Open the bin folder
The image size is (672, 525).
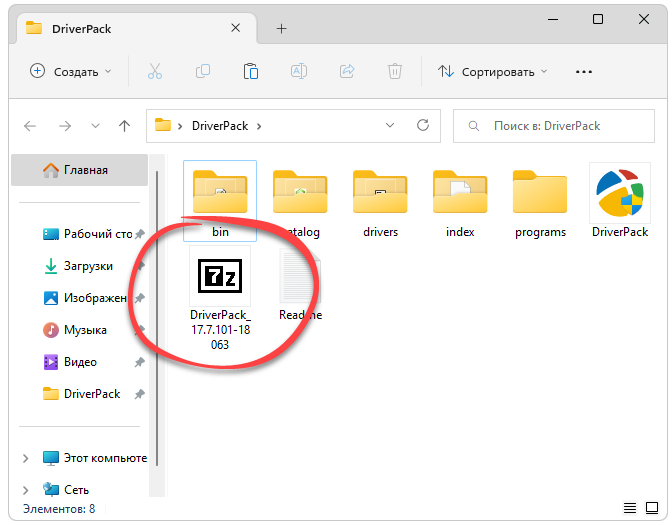220,201
